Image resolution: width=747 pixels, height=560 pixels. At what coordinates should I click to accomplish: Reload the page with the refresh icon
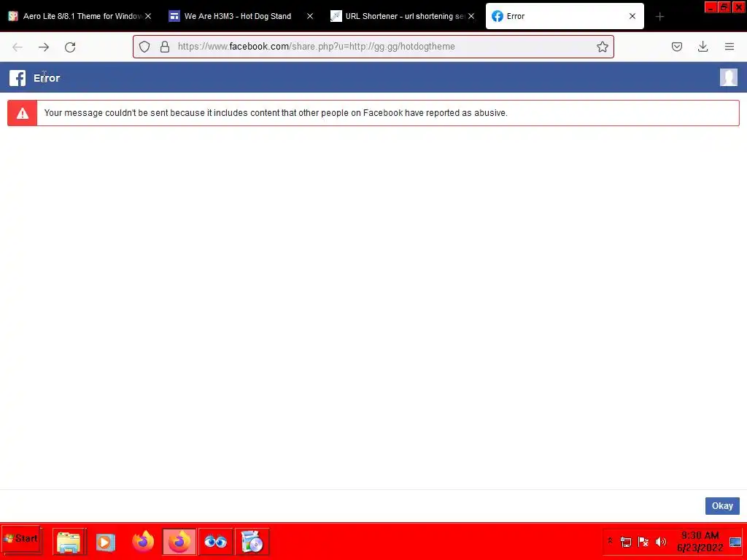pyautogui.click(x=70, y=47)
